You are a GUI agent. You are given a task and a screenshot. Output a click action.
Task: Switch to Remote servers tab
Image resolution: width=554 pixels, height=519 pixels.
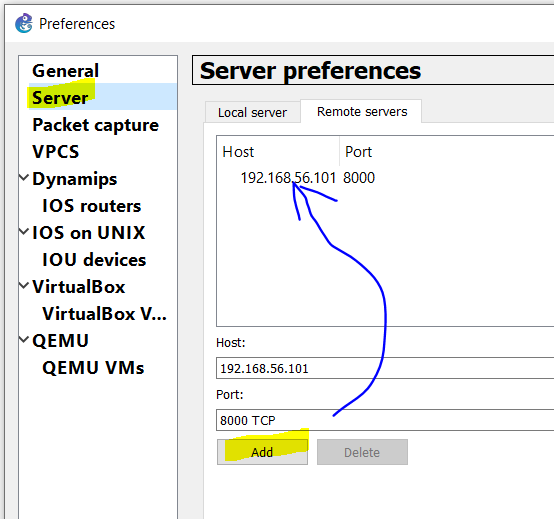(x=362, y=112)
